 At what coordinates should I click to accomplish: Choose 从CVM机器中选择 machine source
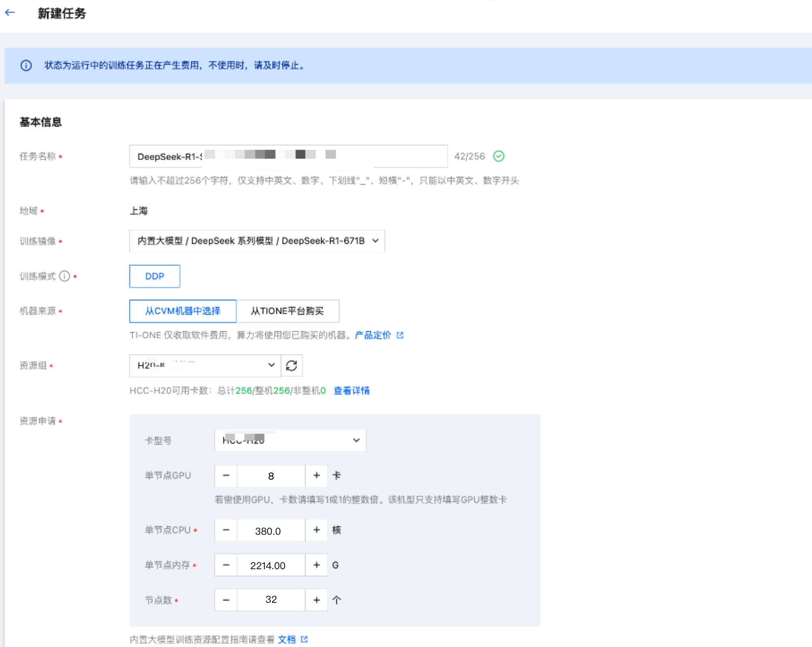183,311
